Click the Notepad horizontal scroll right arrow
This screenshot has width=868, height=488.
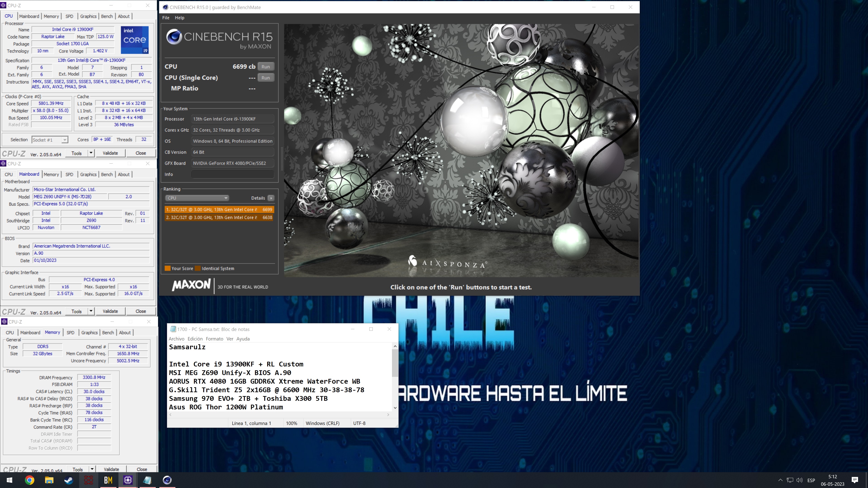pos(388,415)
